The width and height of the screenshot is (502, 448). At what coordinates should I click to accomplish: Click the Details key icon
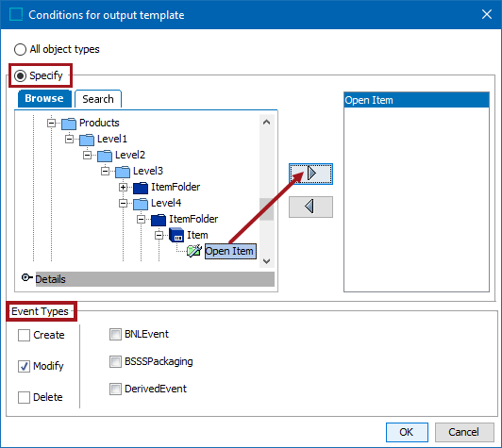tap(26, 277)
